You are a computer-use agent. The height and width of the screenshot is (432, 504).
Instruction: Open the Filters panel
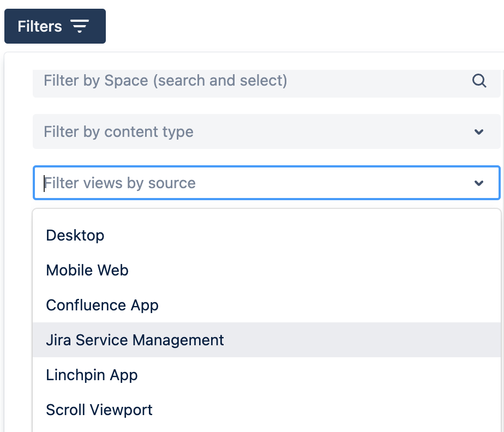[x=55, y=26]
